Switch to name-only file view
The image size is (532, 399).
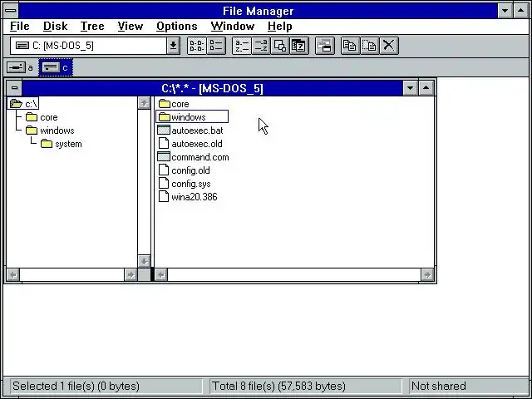(196, 46)
